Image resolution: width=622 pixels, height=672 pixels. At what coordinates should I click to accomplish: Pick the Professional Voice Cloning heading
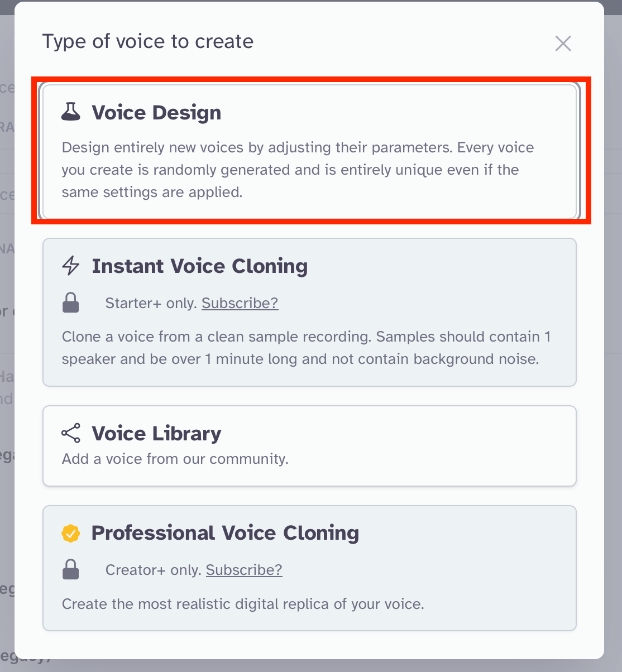point(225,533)
